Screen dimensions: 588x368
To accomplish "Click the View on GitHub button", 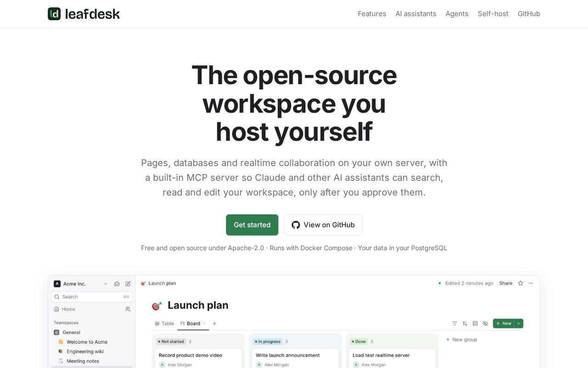I will 323,225.
